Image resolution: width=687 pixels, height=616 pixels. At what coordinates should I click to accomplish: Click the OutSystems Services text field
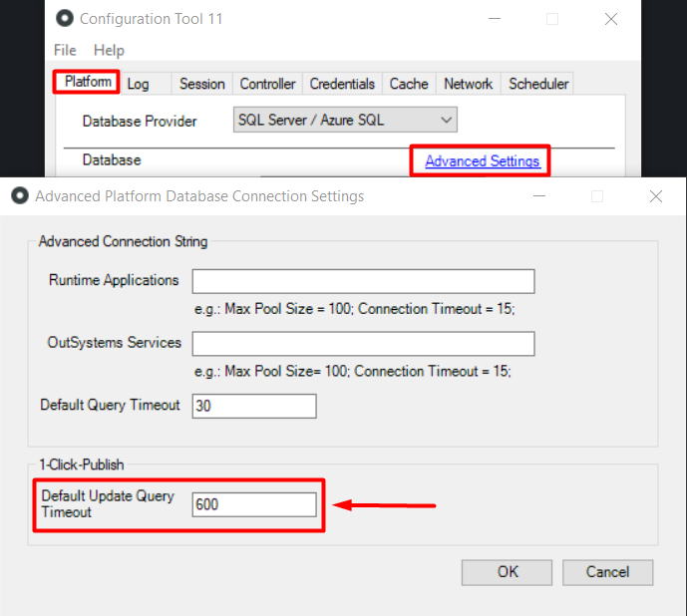click(x=363, y=344)
